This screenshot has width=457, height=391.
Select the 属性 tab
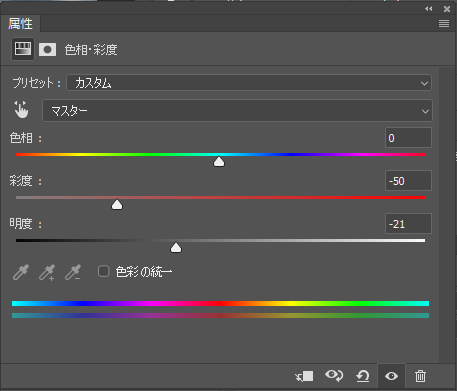tap(20, 24)
